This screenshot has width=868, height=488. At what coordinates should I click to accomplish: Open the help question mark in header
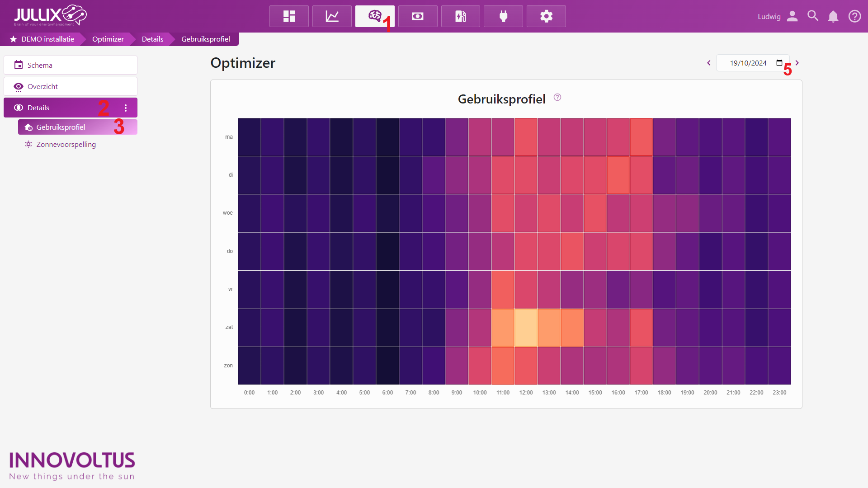(x=854, y=16)
